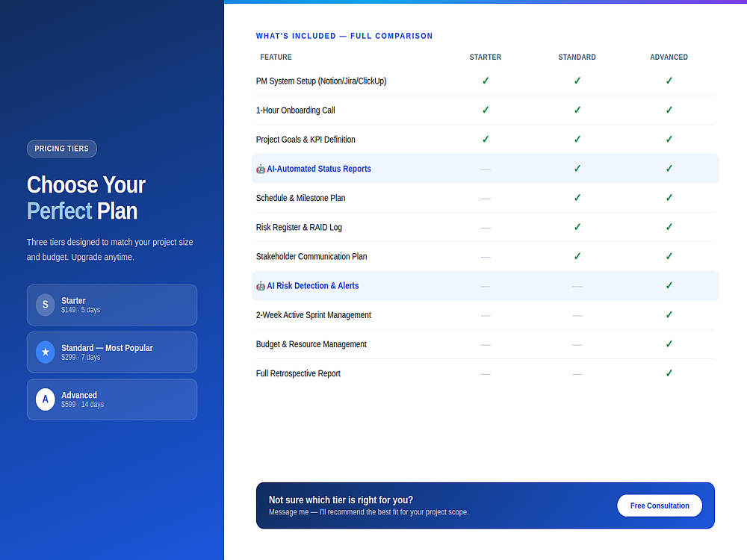Select the Standard — Most Popular plan card
The height and width of the screenshot is (560, 747).
112,352
